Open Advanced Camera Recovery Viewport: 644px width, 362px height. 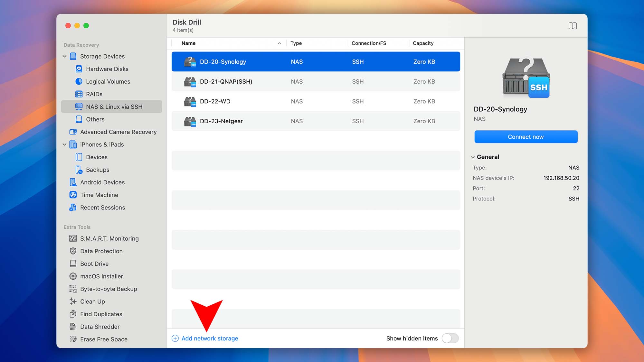118,132
